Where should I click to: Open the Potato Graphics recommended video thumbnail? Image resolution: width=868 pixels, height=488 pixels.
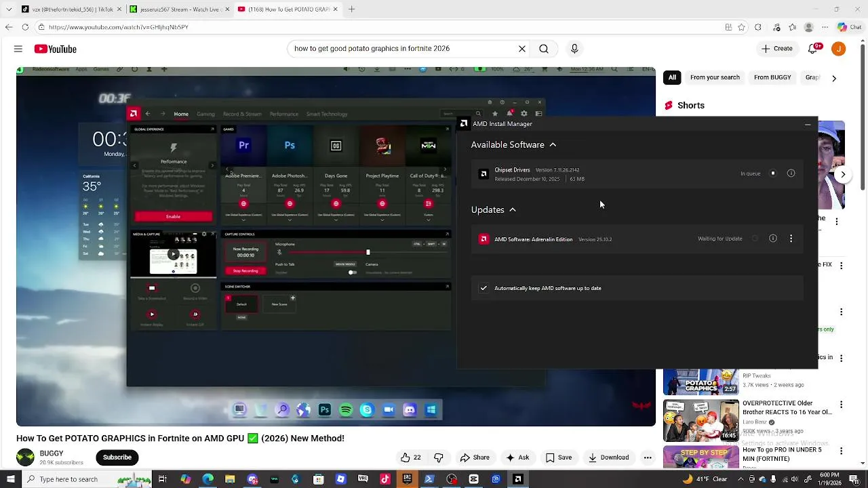click(x=701, y=382)
